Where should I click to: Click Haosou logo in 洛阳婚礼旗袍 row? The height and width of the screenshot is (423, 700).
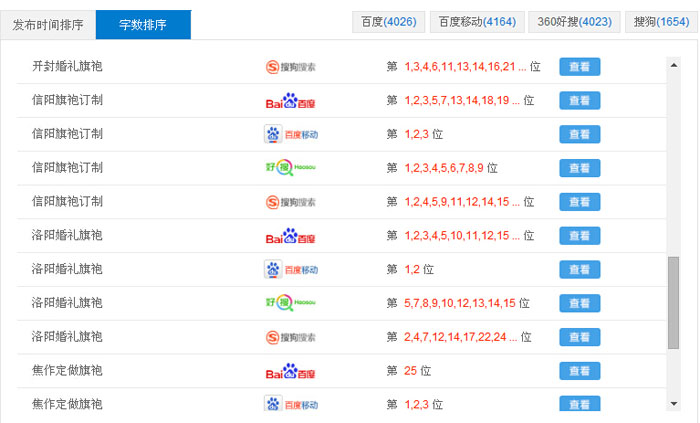pyautogui.click(x=291, y=303)
